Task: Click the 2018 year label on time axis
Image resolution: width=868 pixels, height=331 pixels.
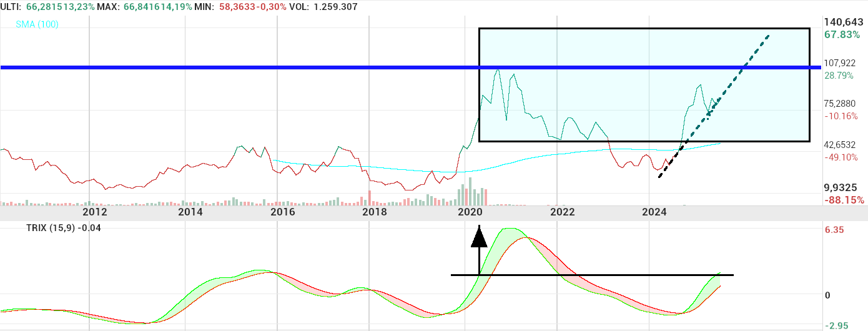Action: coord(375,212)
